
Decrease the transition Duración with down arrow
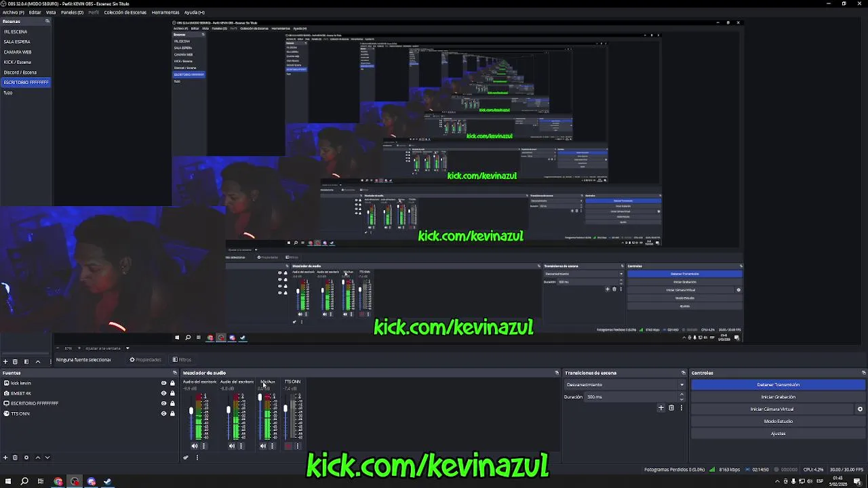(x=682, y=399)
